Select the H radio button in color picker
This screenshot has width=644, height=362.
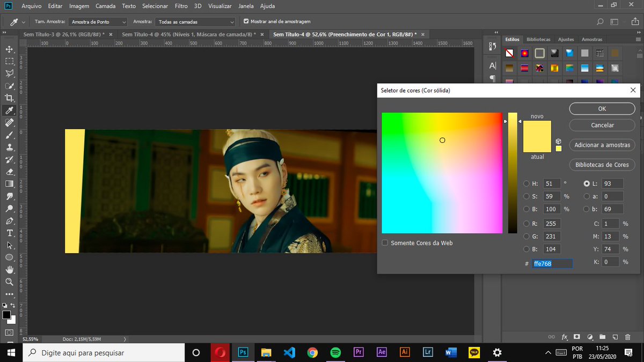point(526,183)
